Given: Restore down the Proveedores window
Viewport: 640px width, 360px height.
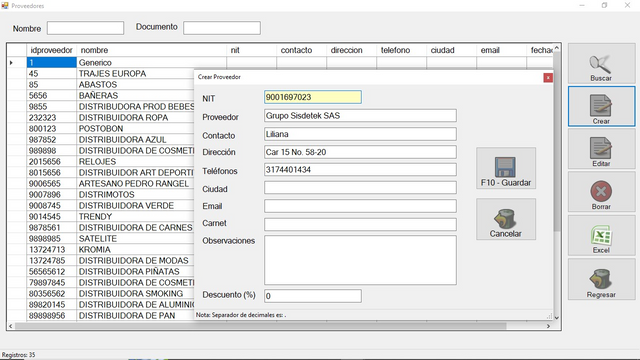Looking at the screenshot, I should (x=604, y=5).
